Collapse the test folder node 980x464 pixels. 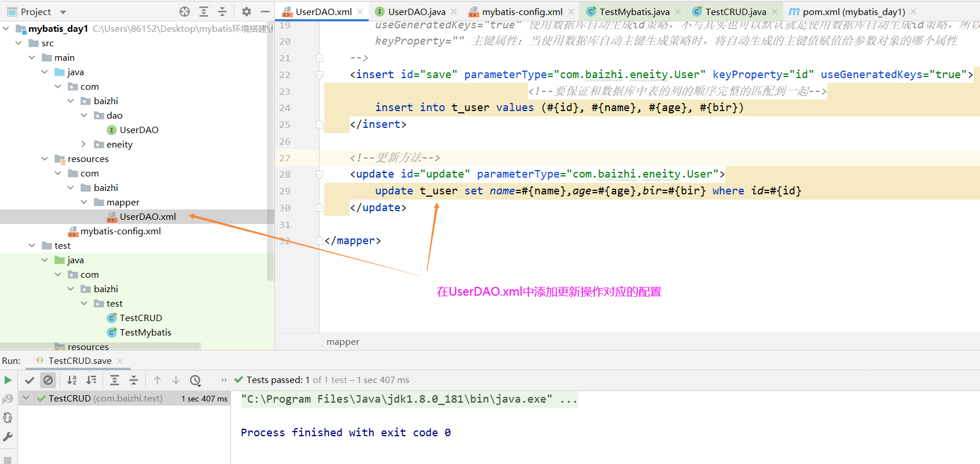click(32, 245)
